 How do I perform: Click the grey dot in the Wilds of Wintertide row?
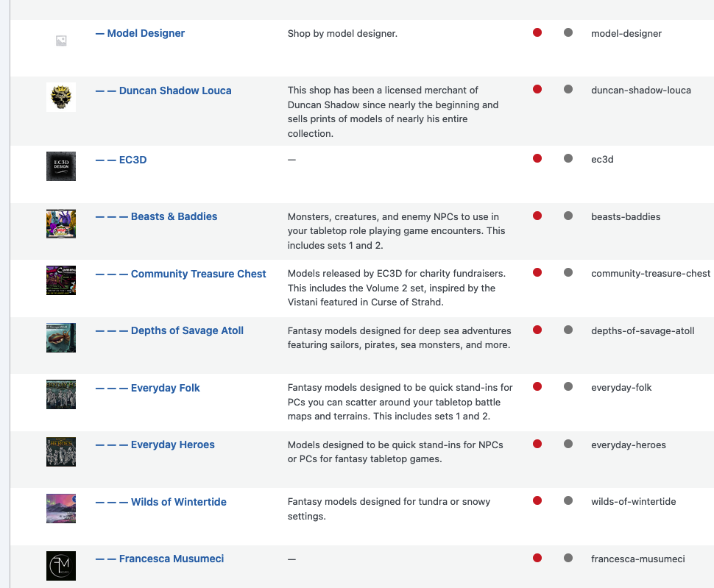(x=568, y=500)
